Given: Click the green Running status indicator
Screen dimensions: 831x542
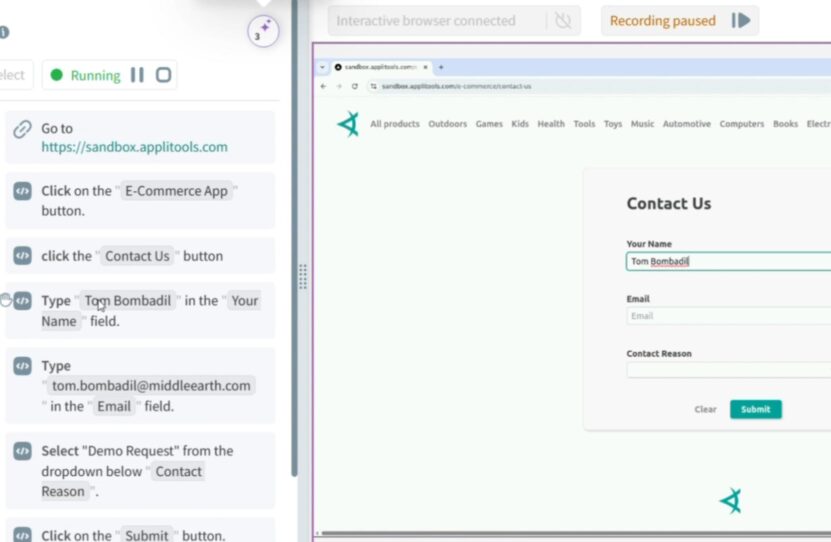Looking at the screenshot, I should tap(86, 75).
